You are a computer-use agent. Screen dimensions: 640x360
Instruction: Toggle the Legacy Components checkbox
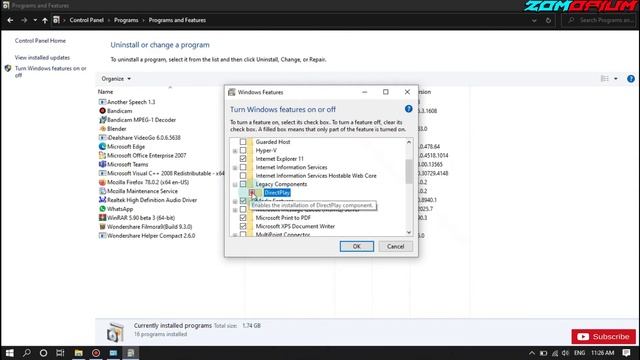pyautogui.click(x=243, y=184)
